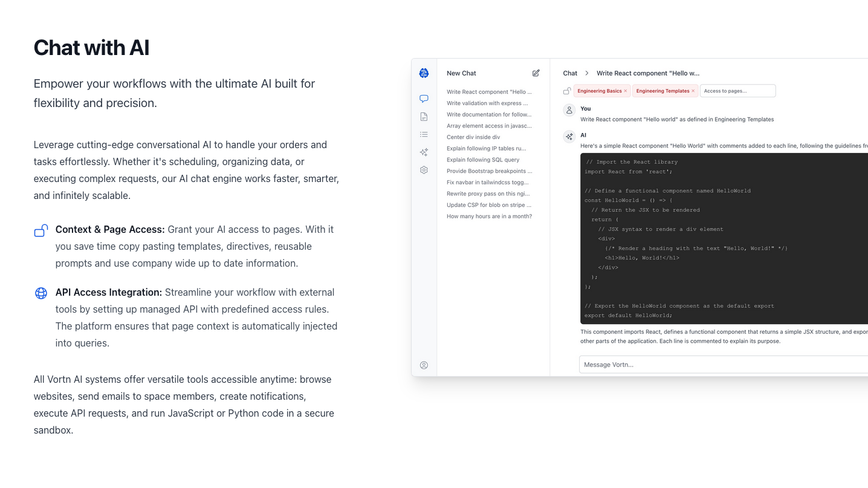Remove the Engineering Templates tag
The height and width of the screenshot is (488, 868).
pyautogui.click(x=693, y=91)
